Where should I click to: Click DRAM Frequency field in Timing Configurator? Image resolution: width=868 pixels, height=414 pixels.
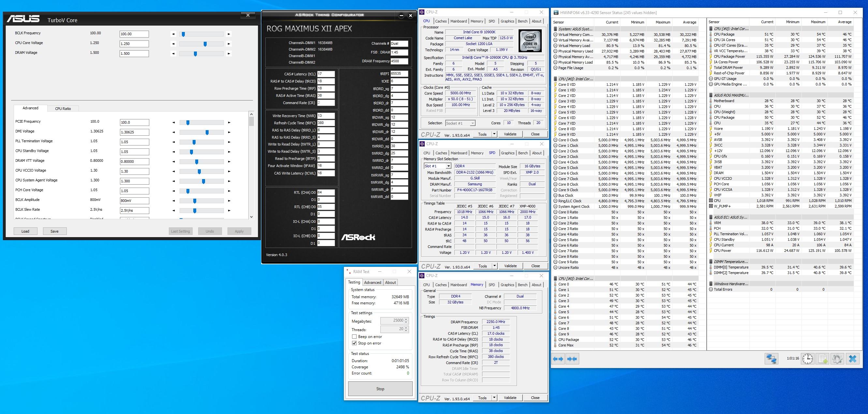(x=399, y=61)
